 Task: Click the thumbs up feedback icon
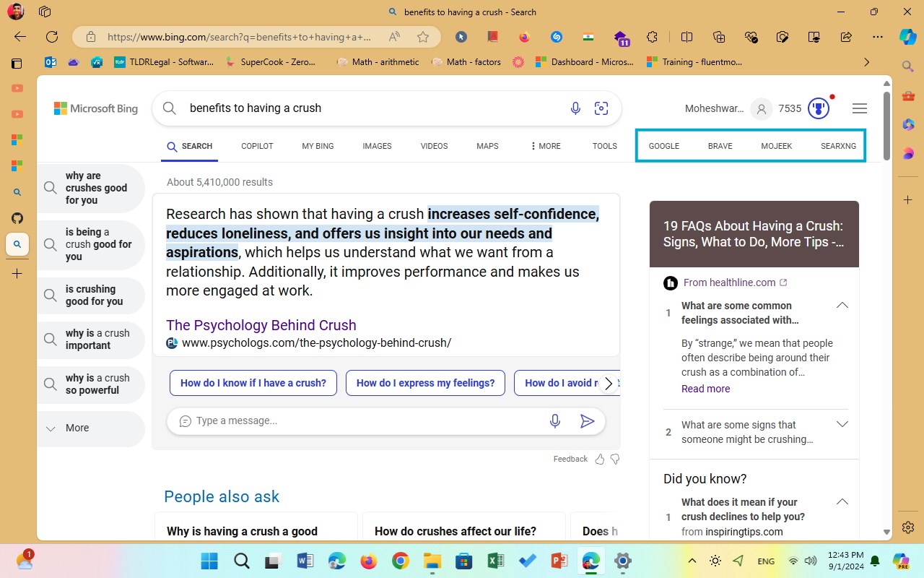click(599, 459)
